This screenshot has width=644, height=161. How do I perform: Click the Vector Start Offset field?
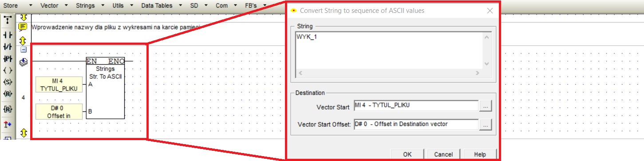[416, 125]
